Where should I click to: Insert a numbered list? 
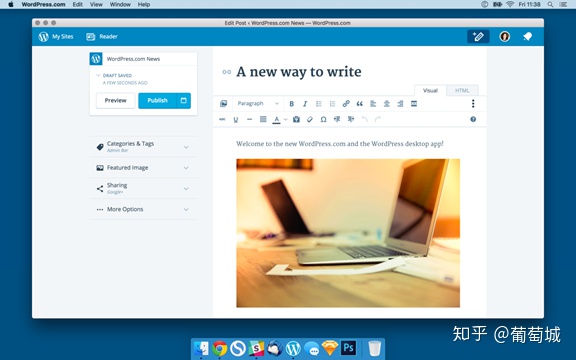pyautogui.click(x=332, y=104)
